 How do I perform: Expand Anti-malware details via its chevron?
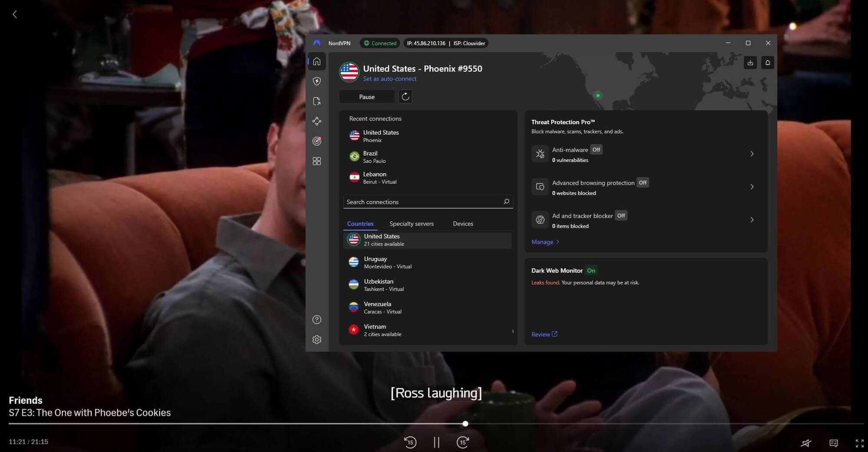coord(752,154)
